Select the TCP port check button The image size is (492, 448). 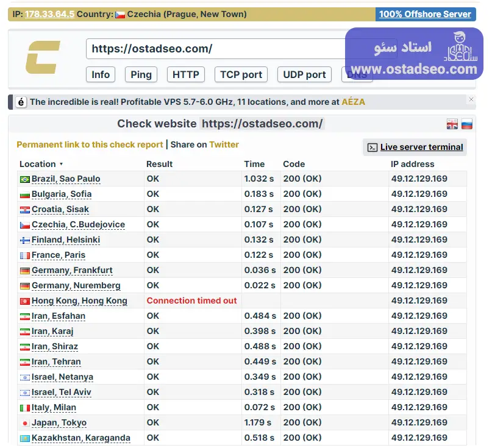pos(241,74)
